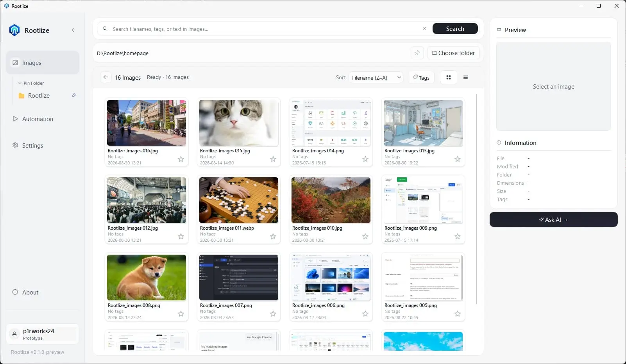
Task: Star Rootlize_images 009.png
Action: 458,236
